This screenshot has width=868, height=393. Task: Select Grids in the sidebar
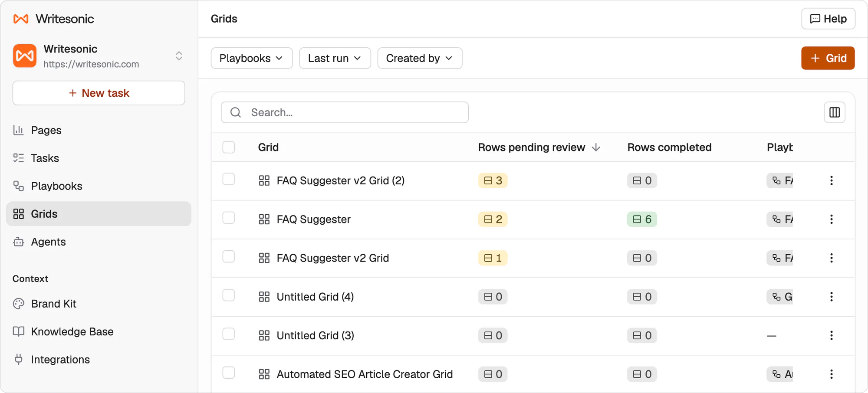99,214
